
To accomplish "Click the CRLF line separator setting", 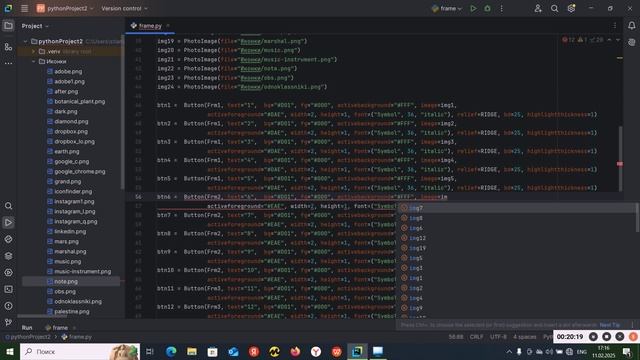I will click(x=476, y=337).
